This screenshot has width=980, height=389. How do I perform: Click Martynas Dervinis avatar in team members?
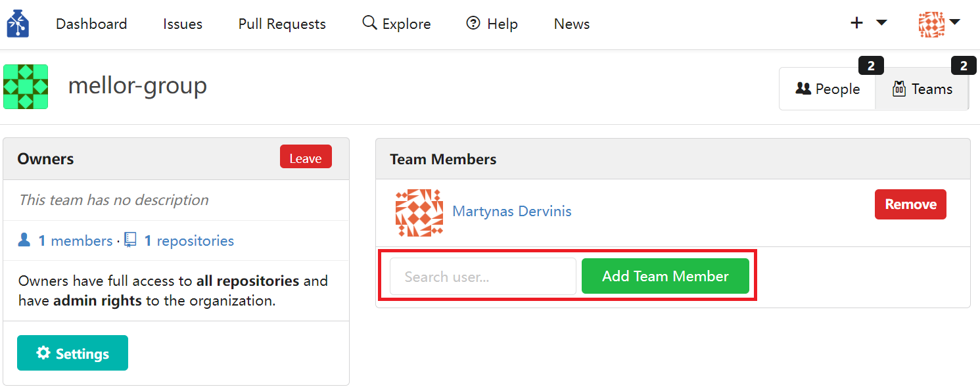click(x=419, y=213)
